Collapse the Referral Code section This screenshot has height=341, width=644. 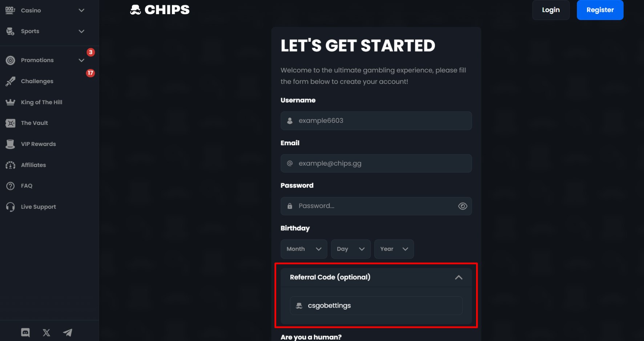tap(459, 277)
